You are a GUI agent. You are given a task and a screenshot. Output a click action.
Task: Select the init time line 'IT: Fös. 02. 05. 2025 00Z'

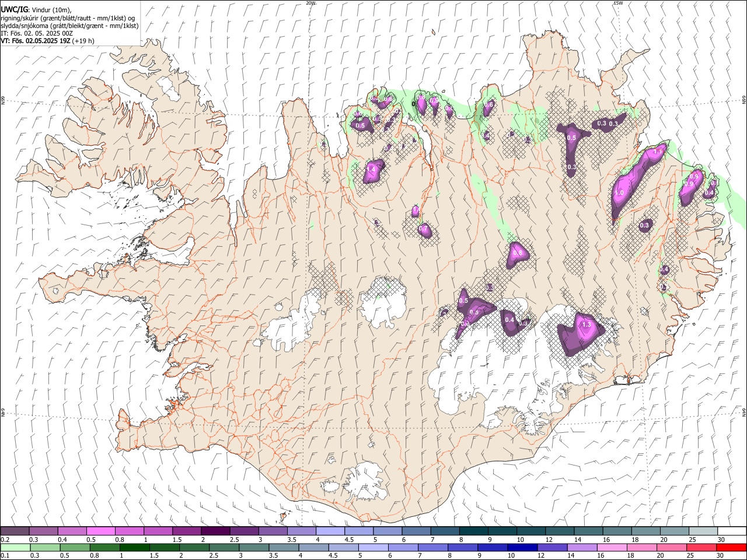pos(37,33)
